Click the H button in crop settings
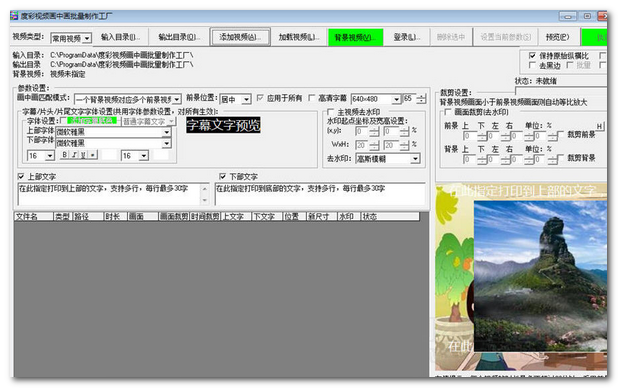 tap(599, 127)
